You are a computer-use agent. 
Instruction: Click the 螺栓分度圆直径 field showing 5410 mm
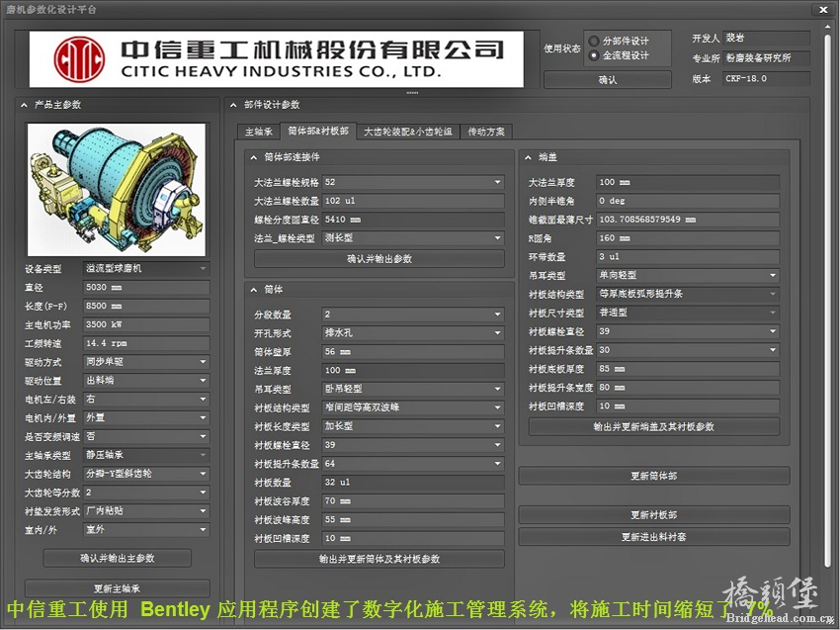(413, 220)
